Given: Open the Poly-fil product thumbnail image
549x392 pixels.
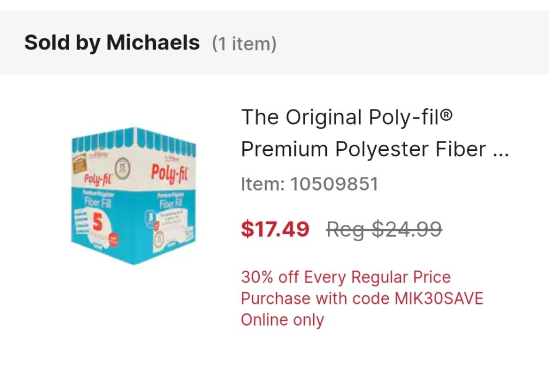Looking at the screenshot, I should coord(133,197).
